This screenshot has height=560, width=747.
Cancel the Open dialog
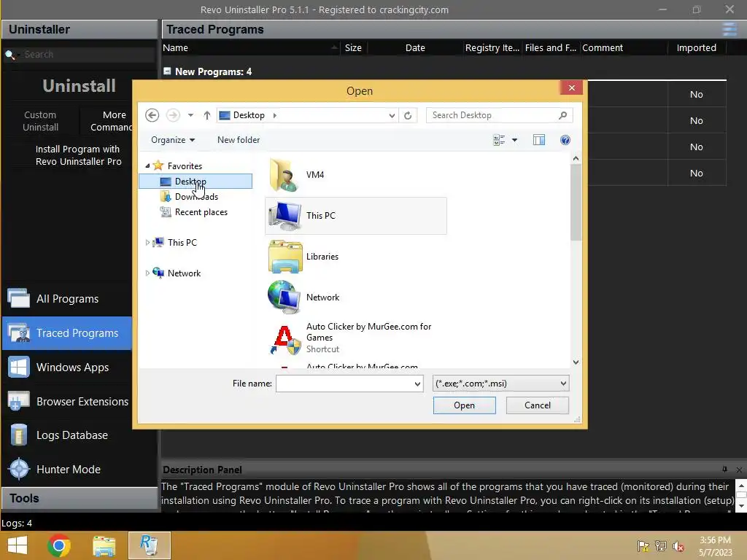tap(538, 405)
